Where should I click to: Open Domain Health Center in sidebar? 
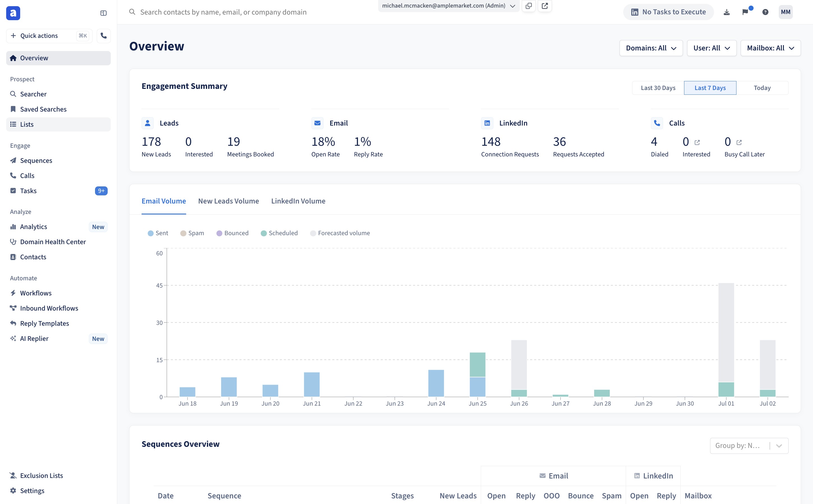[53, 242]
